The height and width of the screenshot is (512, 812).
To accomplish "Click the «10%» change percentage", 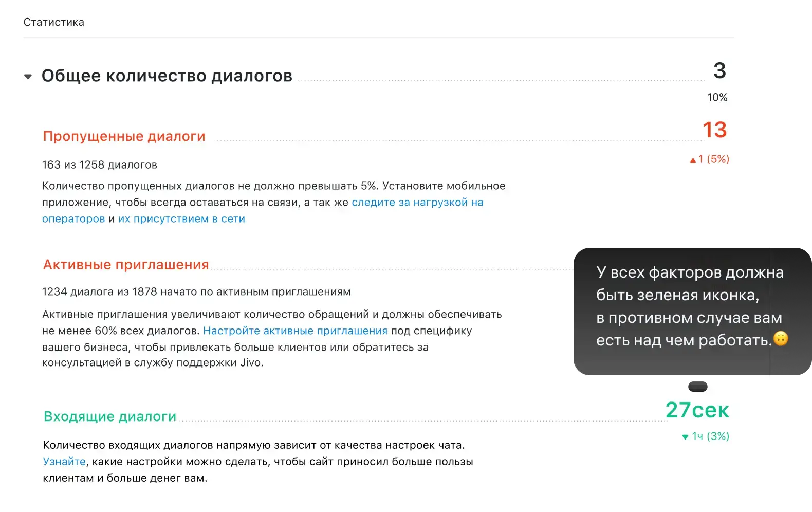I will (x=716, y=97).
